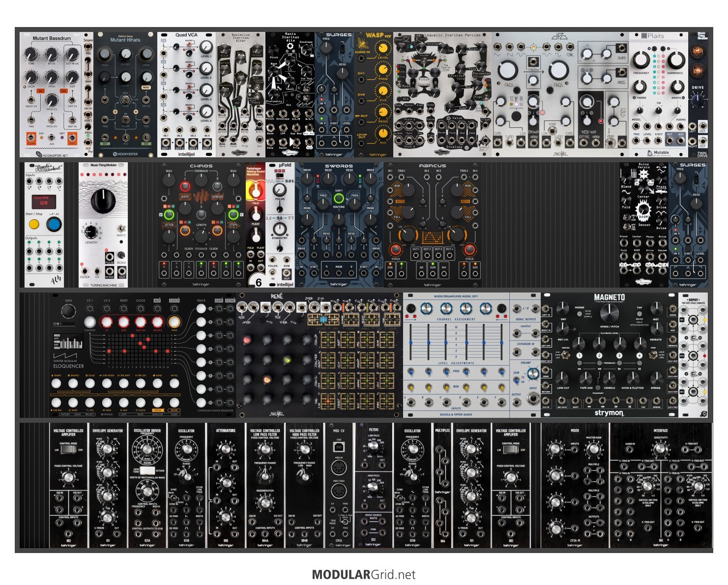Flip the Turing Machine WRITE switch

[121, 229]
